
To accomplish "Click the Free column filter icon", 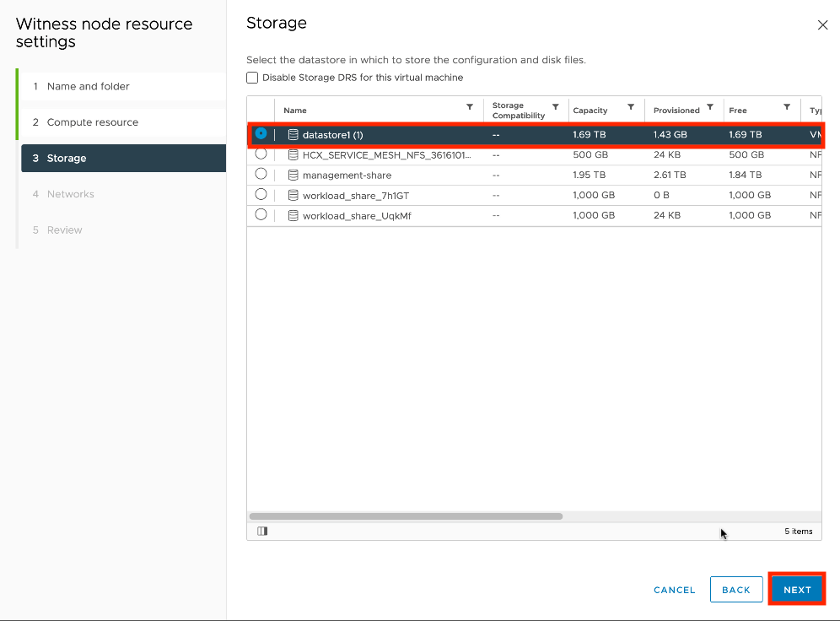I will [x=787, y=107].
